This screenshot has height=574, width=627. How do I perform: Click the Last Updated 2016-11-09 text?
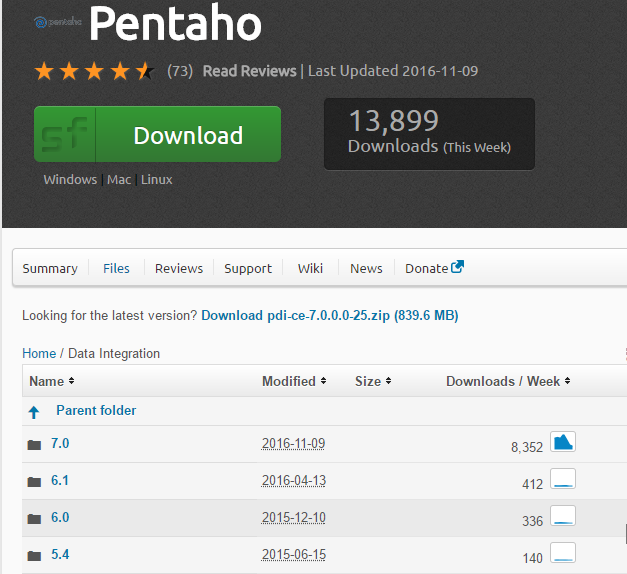tap(393, 71)
